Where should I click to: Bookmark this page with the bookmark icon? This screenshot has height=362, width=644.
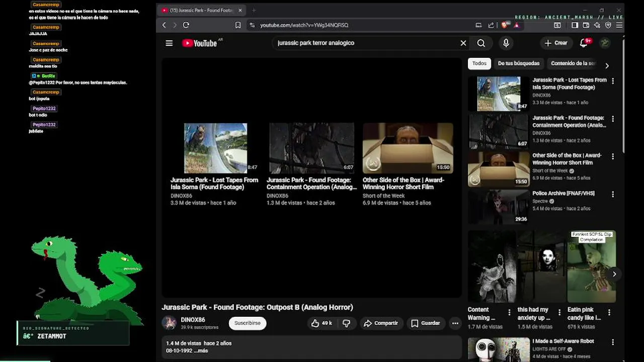tap(238, 25)
